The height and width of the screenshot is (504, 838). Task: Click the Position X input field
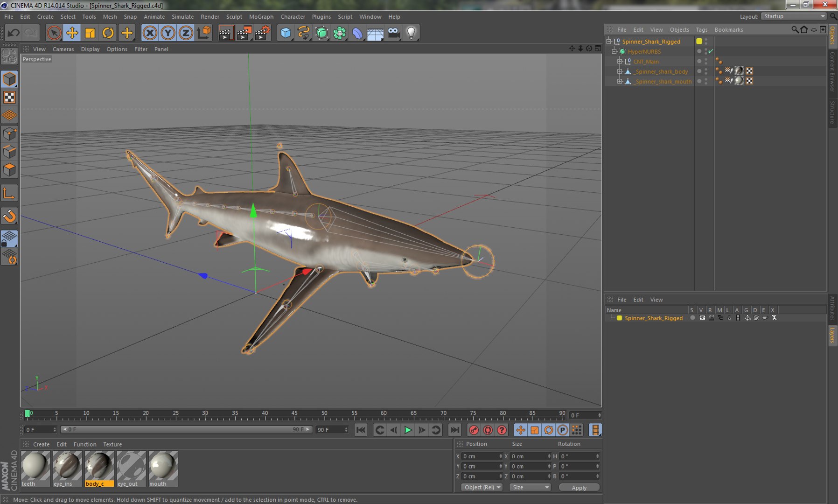[482, 456]
